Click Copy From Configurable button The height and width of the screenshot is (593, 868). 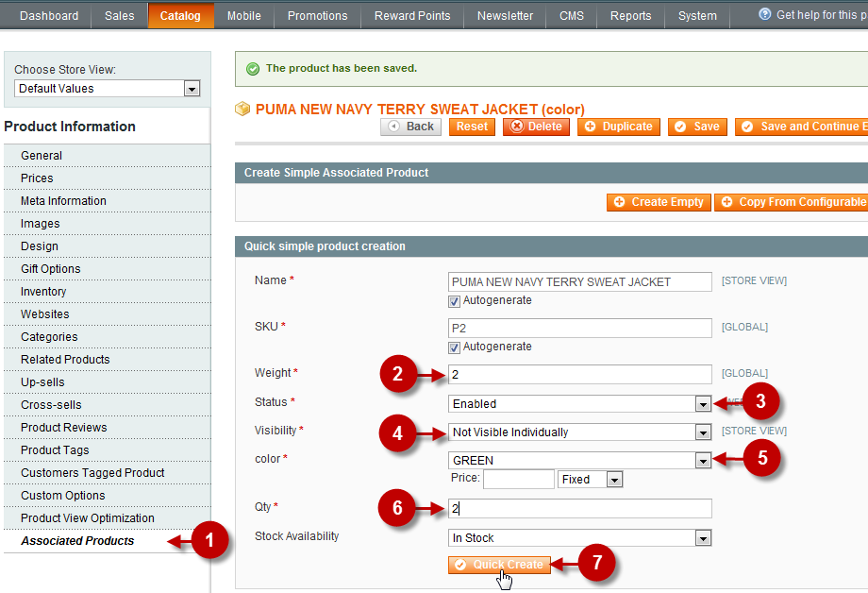click(792, 202)
